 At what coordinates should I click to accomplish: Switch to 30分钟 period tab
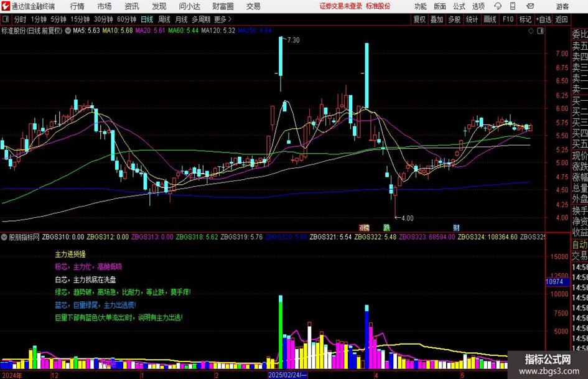click(103, 19)
